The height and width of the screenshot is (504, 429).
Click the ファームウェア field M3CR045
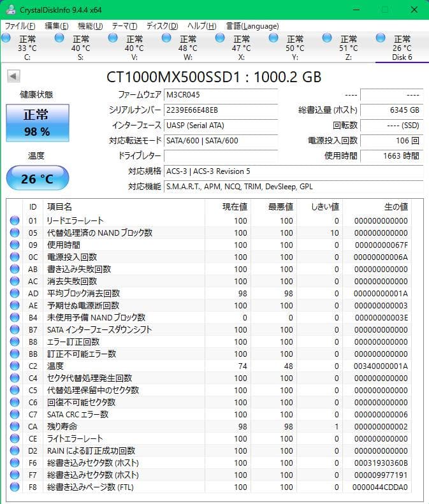coord(221,95)
